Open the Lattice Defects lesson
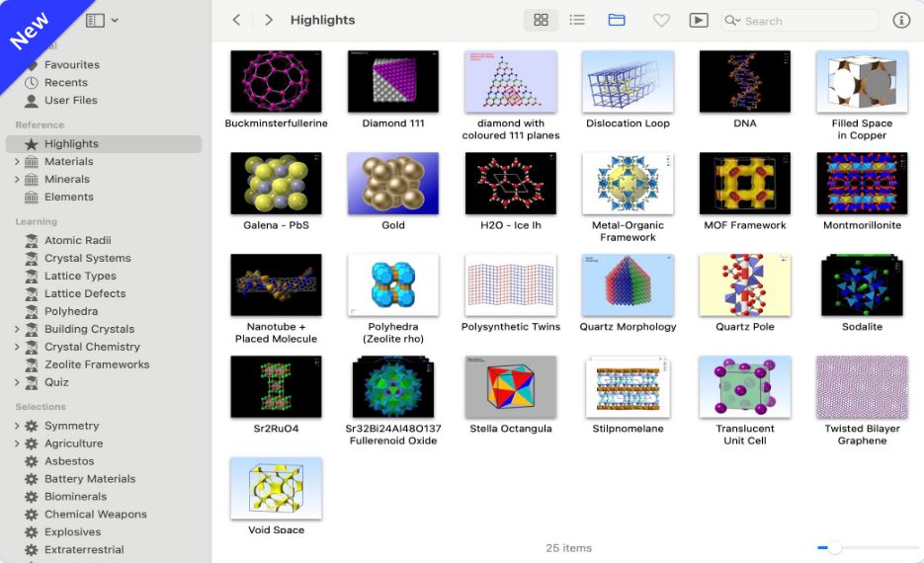This screenshot has width=924, height=563. 85,293
